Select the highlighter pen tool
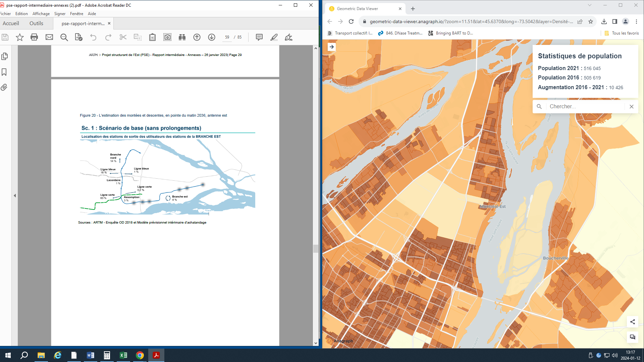 274,37
